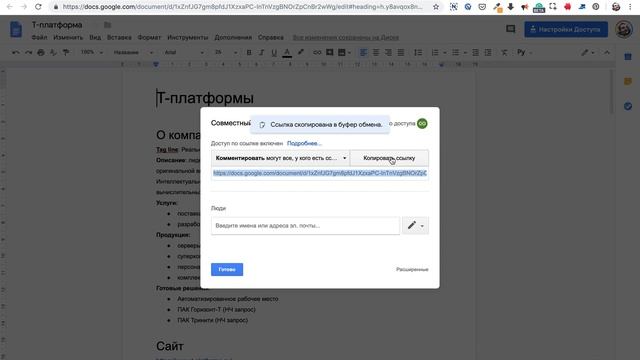Toggle Bold formatting
The image size is (640, 360).
click(x=249, y=52)
